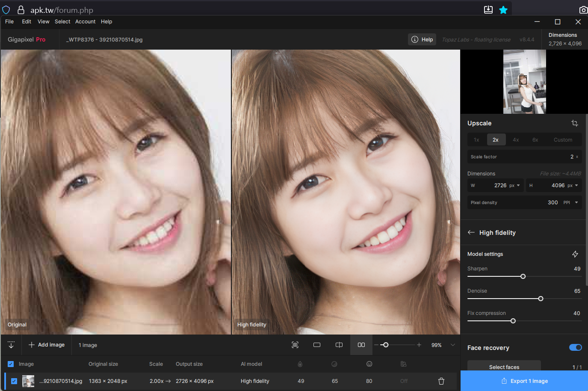Switch to split slider comparison view
Viewport: 588px width, 391px height.
(x=339, y=345)
